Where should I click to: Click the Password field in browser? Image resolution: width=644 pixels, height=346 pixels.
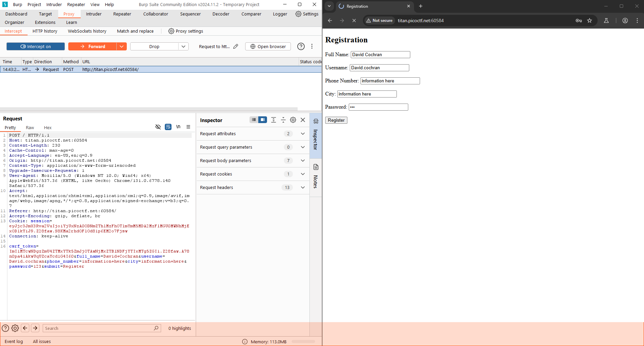point(378,107)
